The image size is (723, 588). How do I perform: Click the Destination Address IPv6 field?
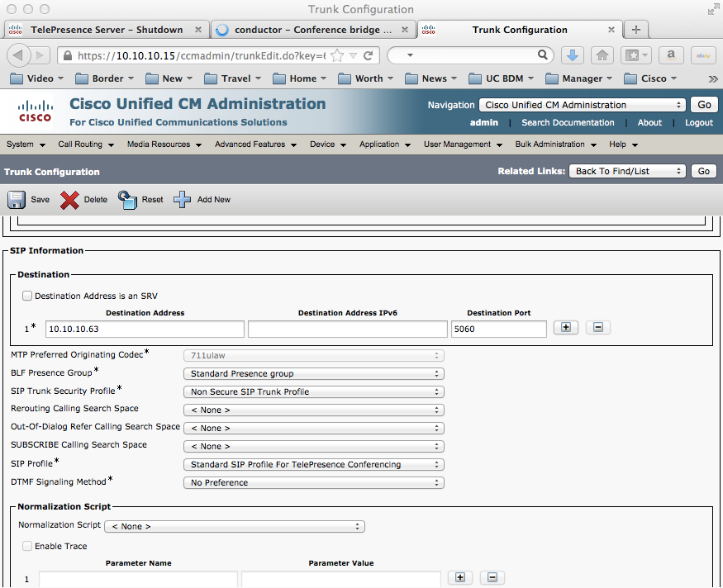click(x=348, y=329)
